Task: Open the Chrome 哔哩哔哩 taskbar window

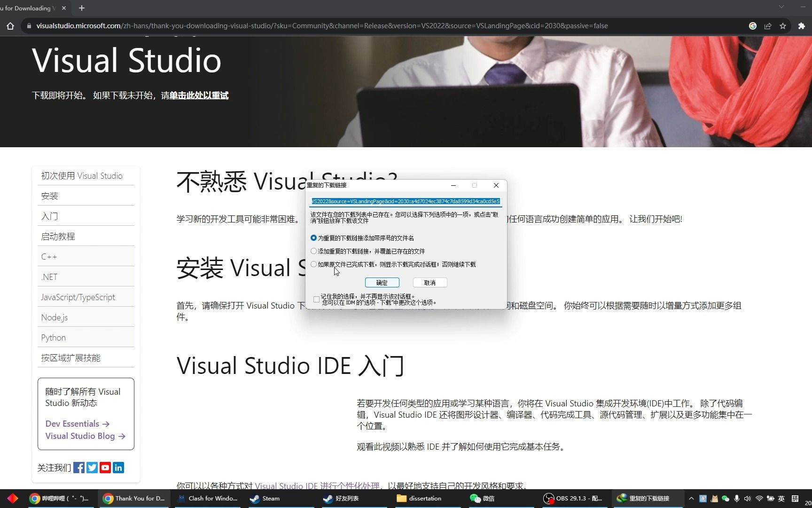Action: coord(60,498)
